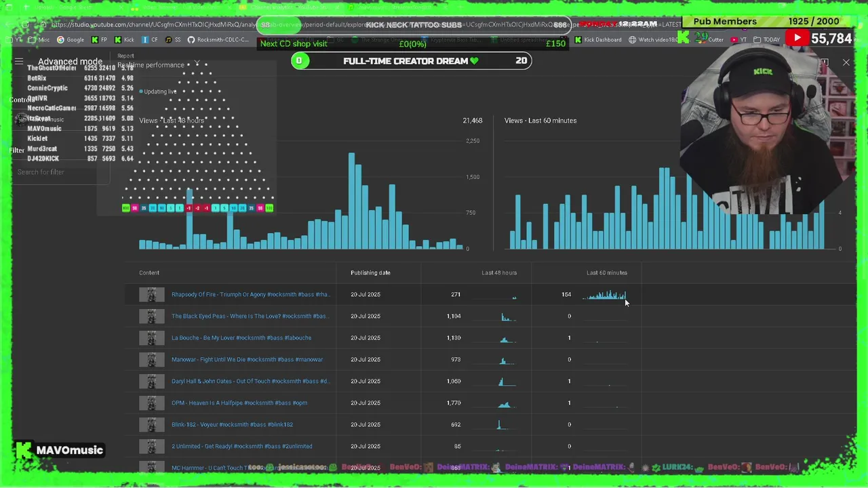Click the 60-minute sparkline in the Rhapsody Of Fire row
The height and width of the screenshot is (488, 868).
pos(605,295)
